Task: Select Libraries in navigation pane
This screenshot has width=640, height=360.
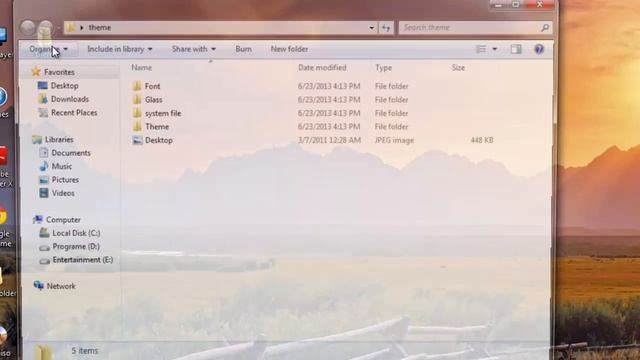Action: point(59,140)
